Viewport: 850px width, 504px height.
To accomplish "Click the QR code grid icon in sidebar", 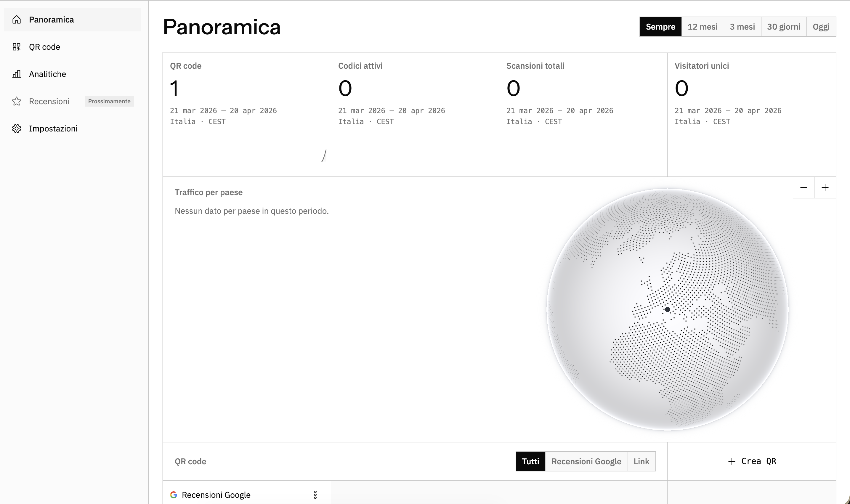I will point(17,47).
